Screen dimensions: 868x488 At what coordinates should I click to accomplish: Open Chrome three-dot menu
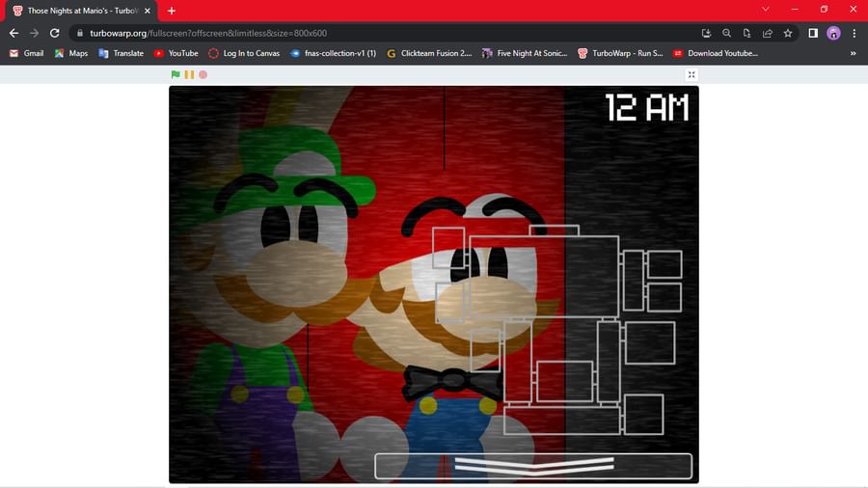(x=854, y=33)
